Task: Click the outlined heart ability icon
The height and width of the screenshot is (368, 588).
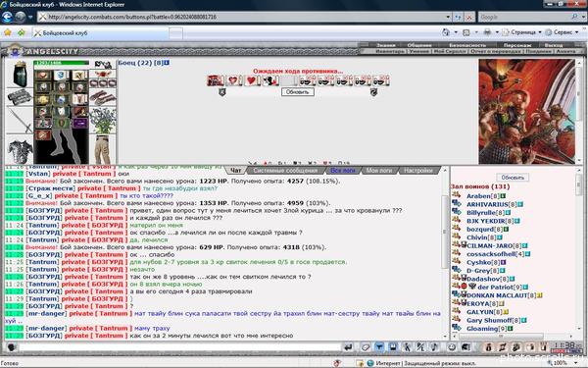Action: [233, 80]
